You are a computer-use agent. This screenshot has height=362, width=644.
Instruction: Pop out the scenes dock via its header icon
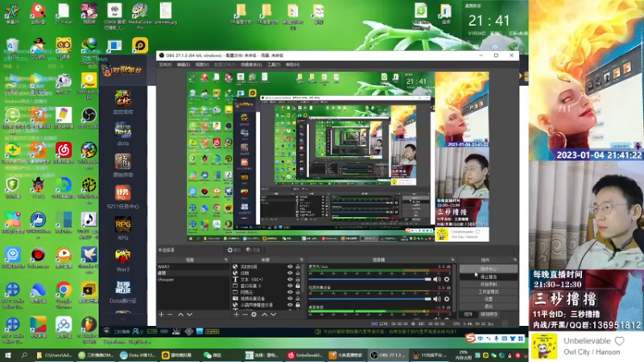click(226, 260)
